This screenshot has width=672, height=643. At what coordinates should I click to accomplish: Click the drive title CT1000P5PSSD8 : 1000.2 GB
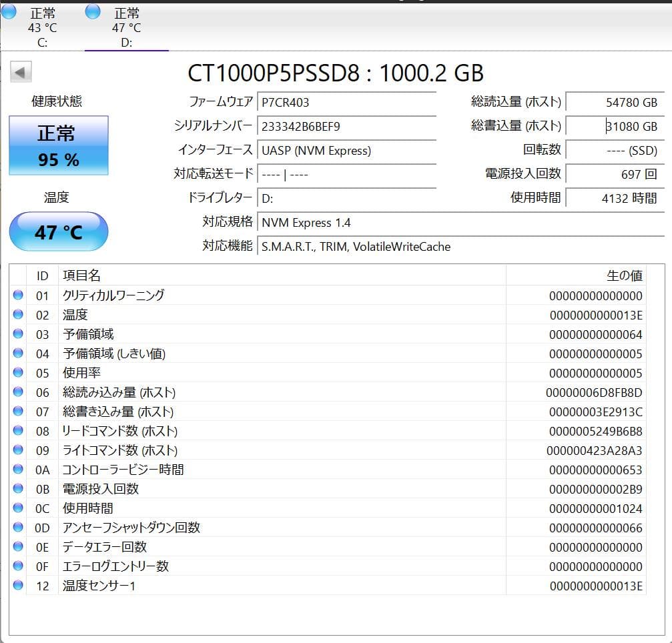pos(336,73)
